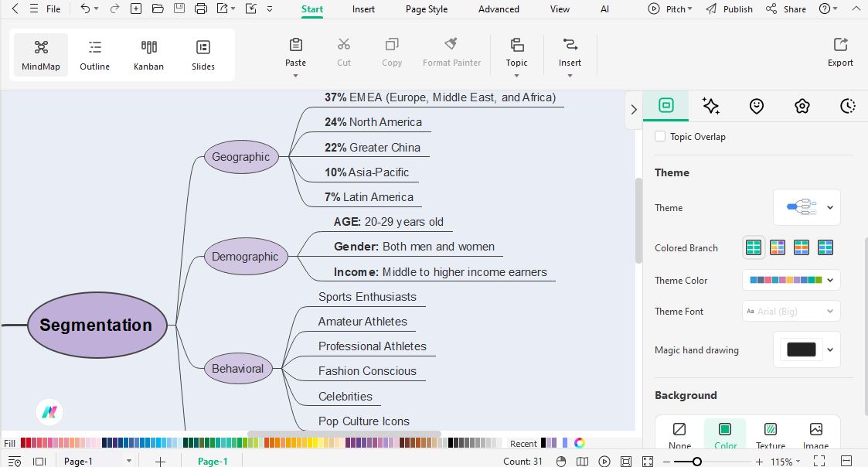Viewport: 868px width, 467px height.
Task: Open the Theme Font dropdown
Action: (x=791, y=311)
